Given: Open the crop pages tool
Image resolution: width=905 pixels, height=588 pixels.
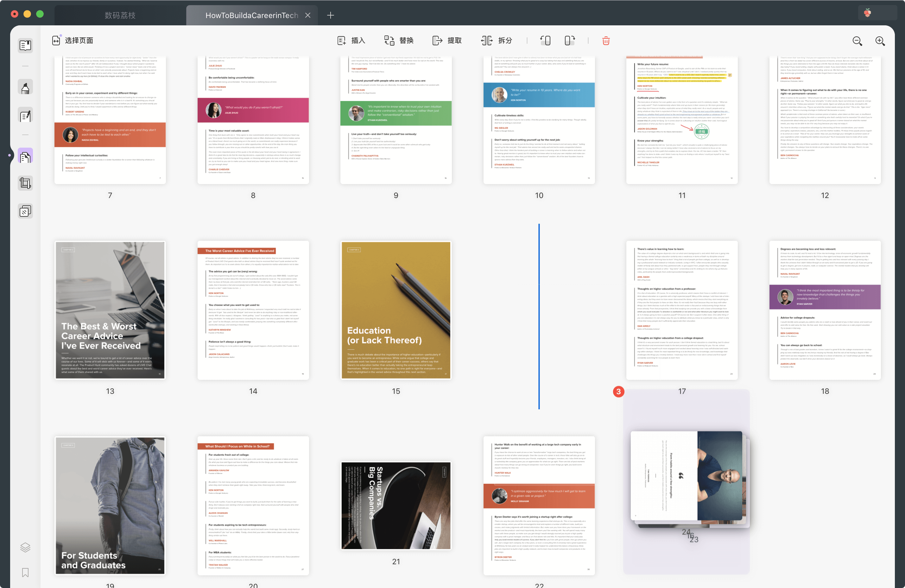Looking at the screenshot, I should click(x=25, y=183).
